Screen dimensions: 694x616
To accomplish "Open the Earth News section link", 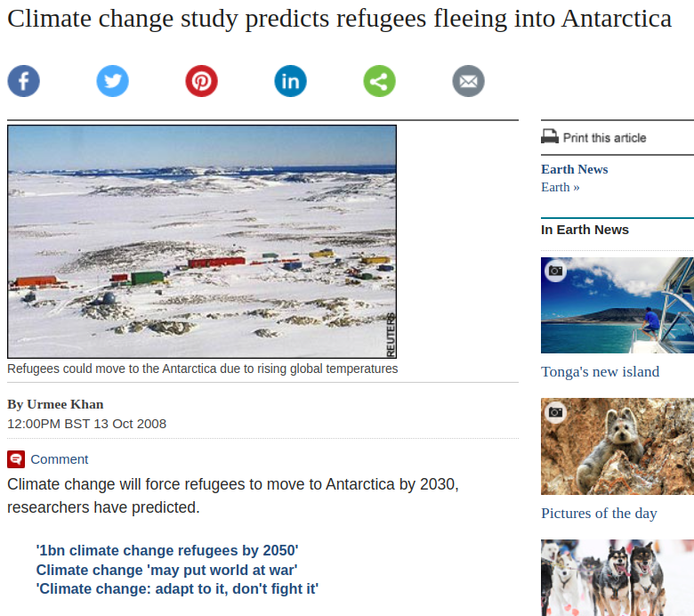I will pos(575,169).
